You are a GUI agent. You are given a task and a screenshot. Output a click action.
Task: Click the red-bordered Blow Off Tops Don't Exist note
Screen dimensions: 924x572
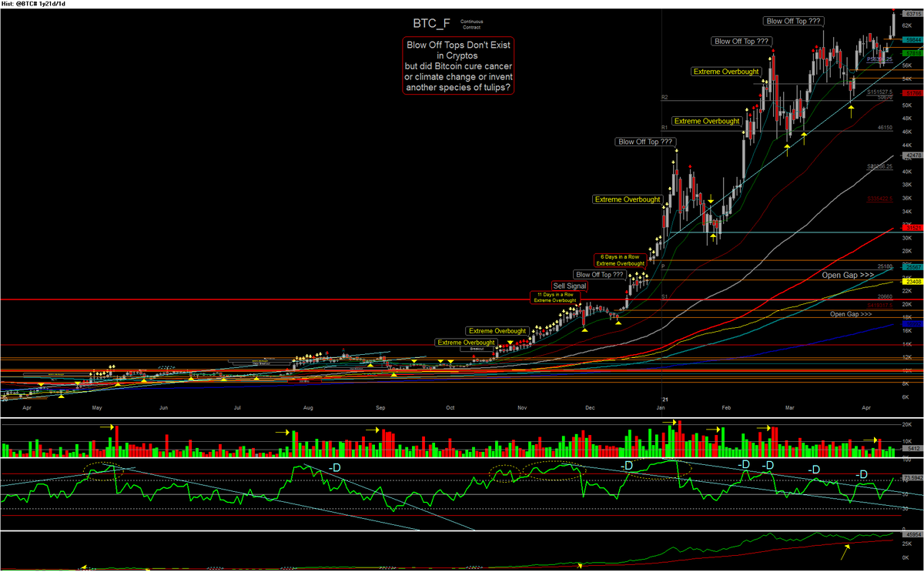click(x=458, y=65)
